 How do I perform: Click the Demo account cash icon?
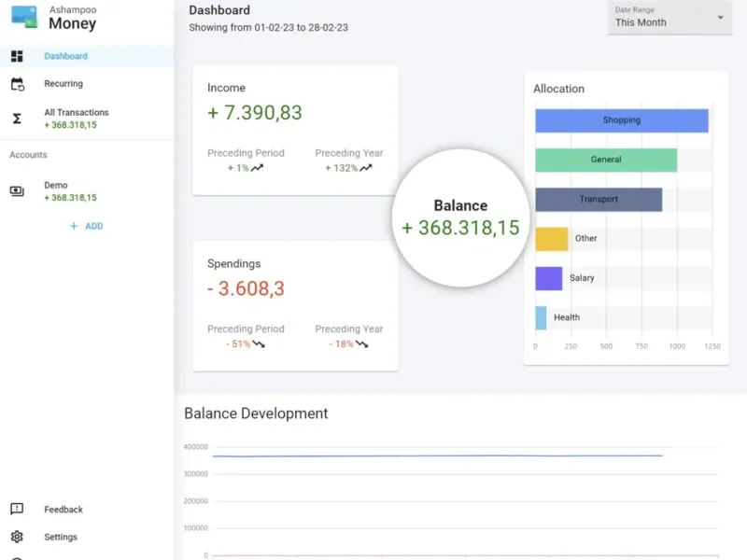pos(17,191)
